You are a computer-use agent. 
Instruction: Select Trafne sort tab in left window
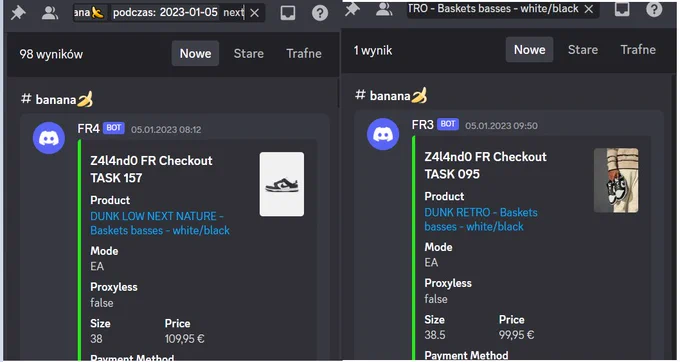point(304,53)
